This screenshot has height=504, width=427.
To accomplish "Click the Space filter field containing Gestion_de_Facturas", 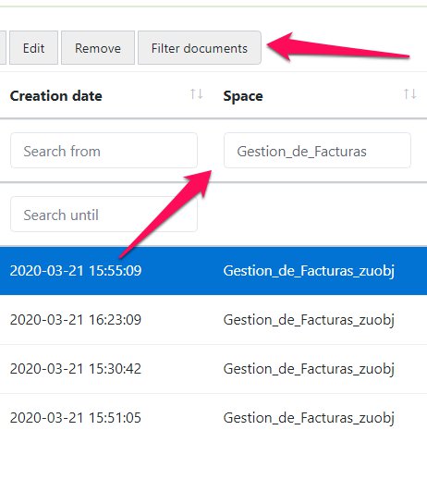I will 317,151.
